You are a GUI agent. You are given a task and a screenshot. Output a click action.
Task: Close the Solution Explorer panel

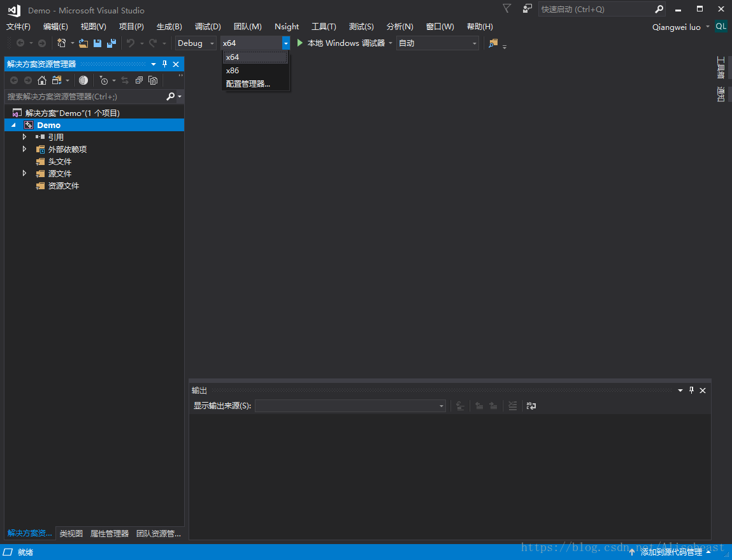point(176,64)
